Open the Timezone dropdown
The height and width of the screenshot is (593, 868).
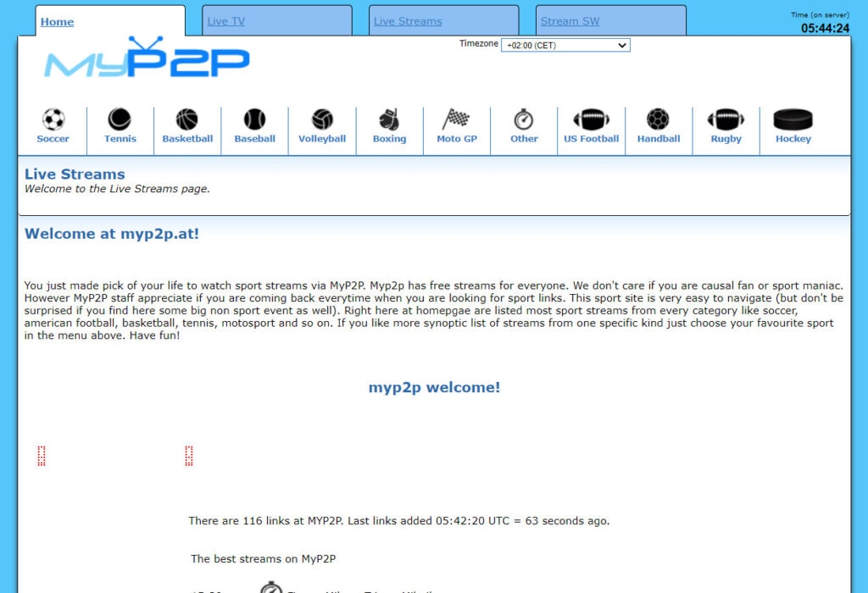coord(565,46)
